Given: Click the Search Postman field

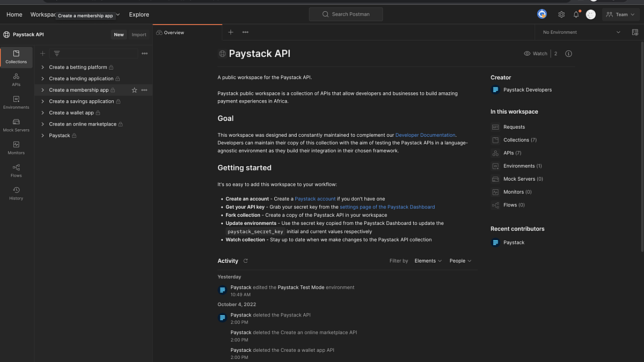Looking at the screenshot, I should tap(346, 14).
